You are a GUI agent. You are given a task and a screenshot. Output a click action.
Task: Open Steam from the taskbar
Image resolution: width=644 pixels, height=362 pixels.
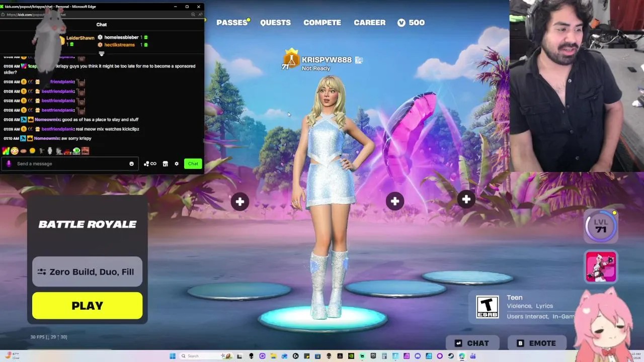(451, 356)
